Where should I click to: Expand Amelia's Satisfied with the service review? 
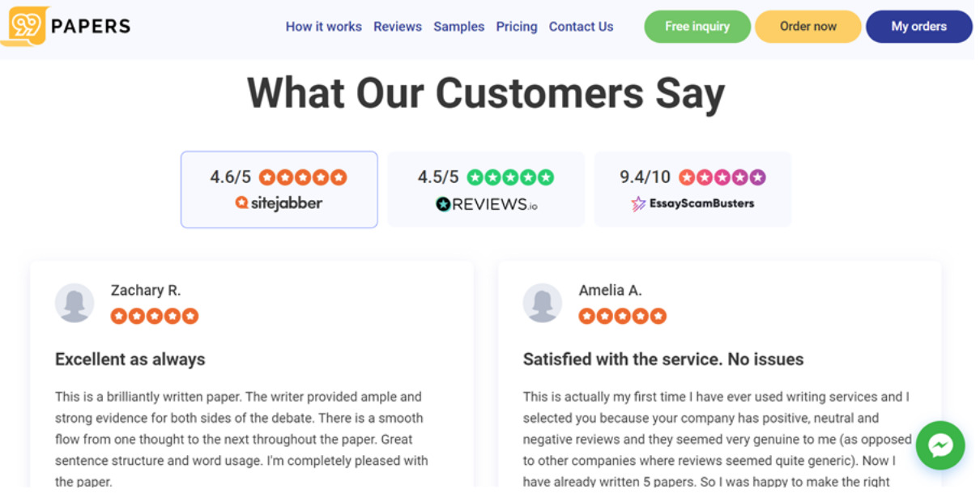coord(663,359)
